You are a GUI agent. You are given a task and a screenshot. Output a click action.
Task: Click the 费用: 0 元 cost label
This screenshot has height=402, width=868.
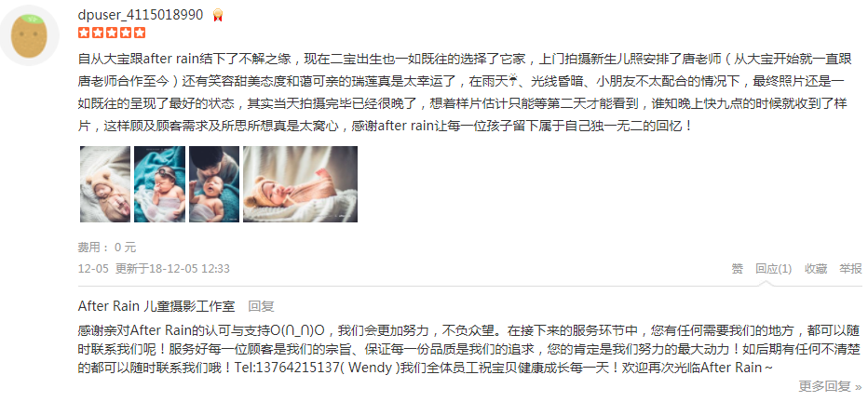[x=107, y=248]
